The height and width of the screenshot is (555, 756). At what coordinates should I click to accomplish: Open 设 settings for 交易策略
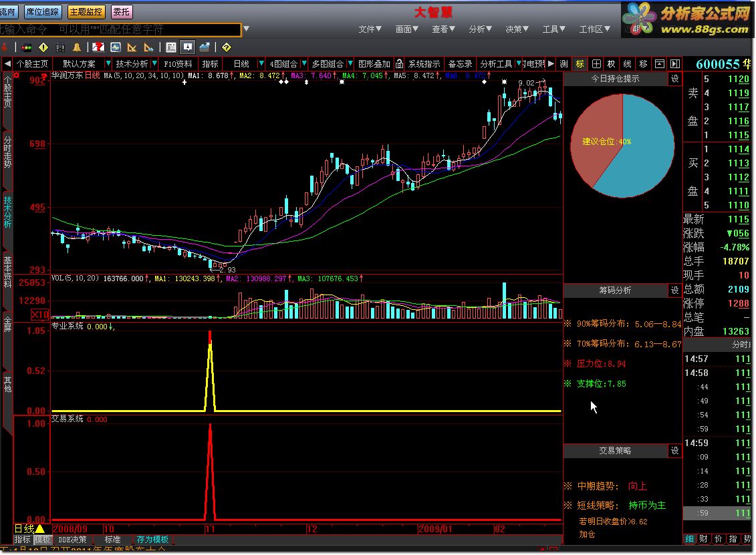tap(675, 450)
